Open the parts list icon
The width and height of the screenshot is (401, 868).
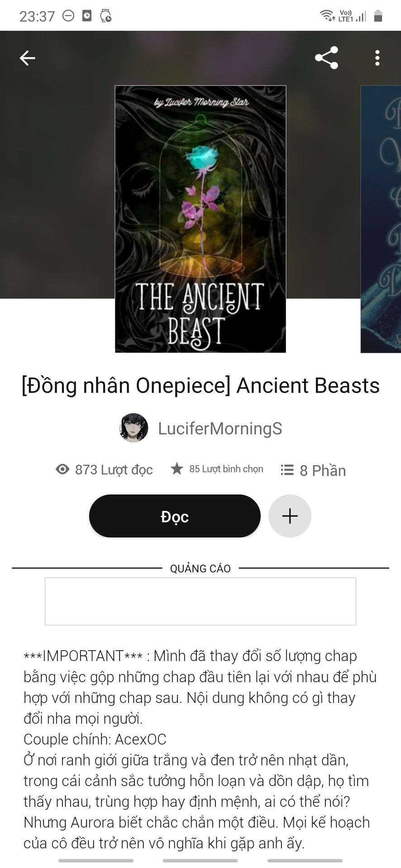pyautogui.click(x=287, y=470)
